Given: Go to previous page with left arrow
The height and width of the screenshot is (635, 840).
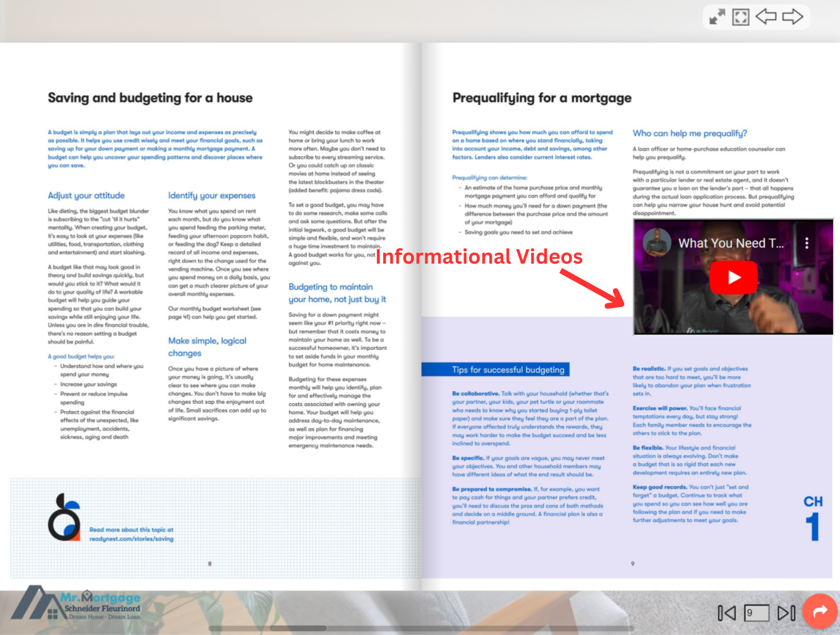Looking at the screenshot, I should 766,17.
